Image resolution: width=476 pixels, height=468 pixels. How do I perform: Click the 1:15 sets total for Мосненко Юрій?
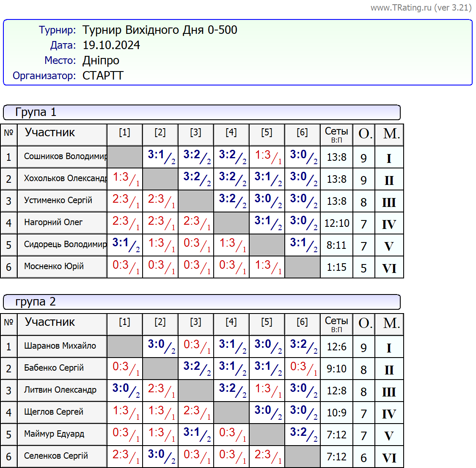tap(336, 267)
